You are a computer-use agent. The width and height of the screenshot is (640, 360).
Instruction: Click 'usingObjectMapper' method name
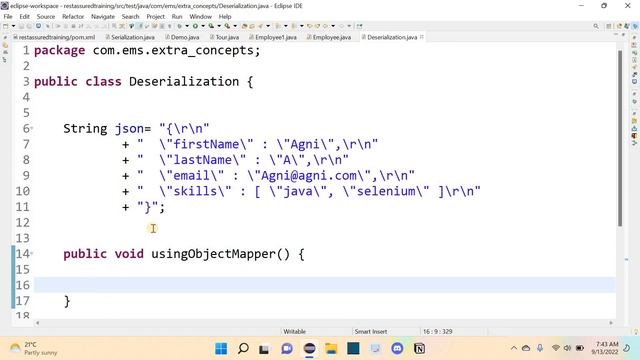[214, 254]
